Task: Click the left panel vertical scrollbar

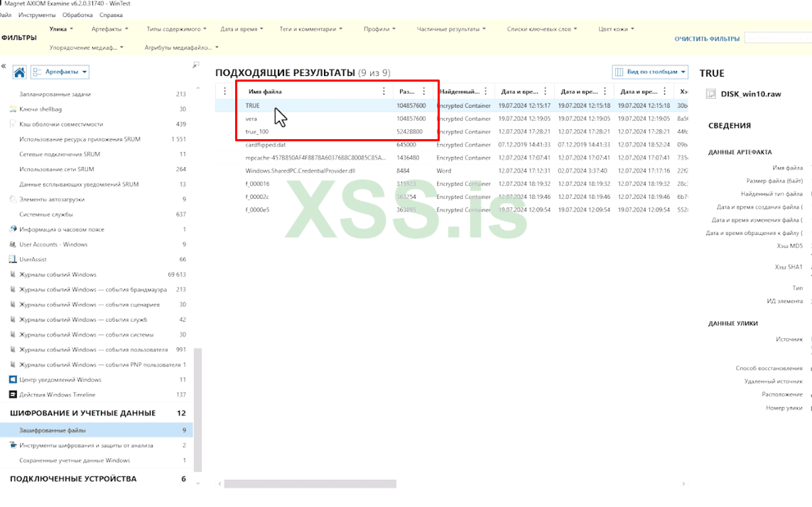Action: tap(197, 410)
